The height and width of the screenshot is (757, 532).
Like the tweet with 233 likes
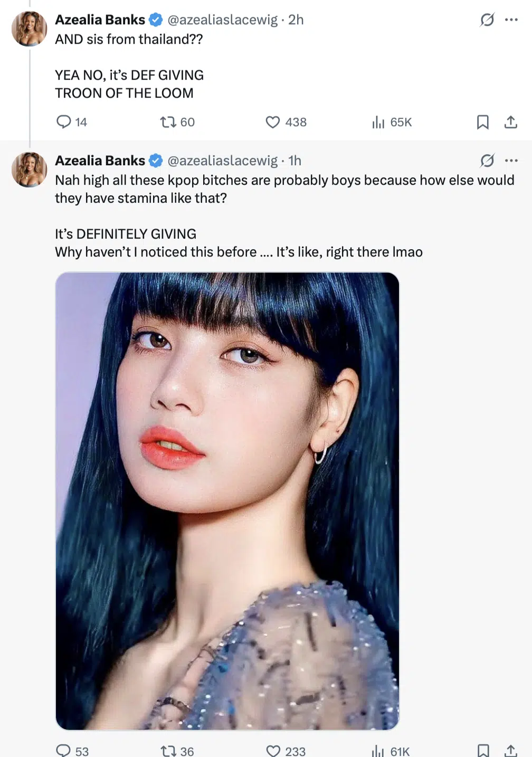click(273, 750)
